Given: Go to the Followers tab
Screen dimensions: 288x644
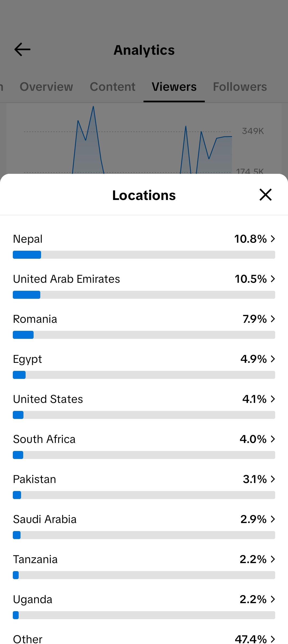Looking at the screenshot, I should click(240, 87).
